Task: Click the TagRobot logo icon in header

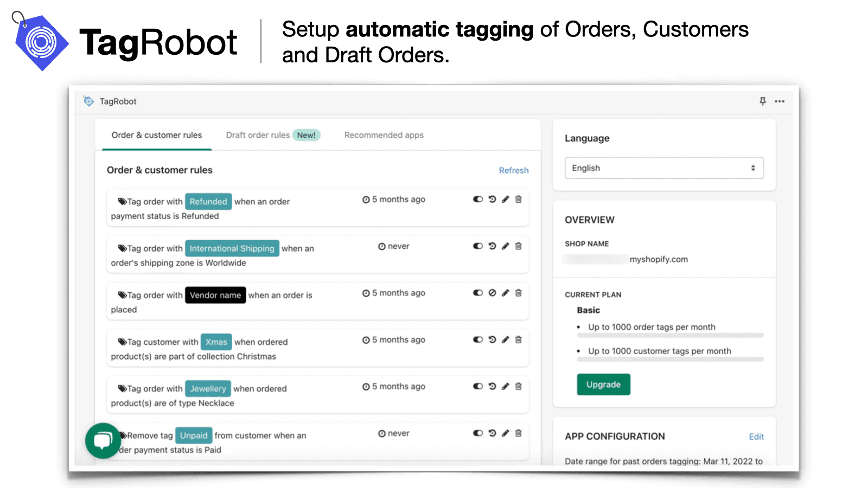Action: (x=88, y=101)
